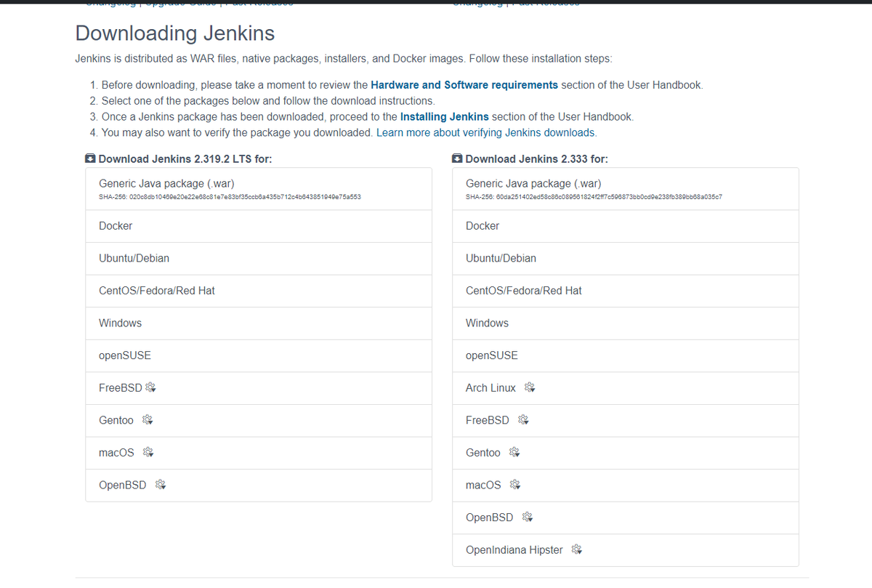Screen dimensions: 872x588
Task: Open Learn more about verifying Jenkins downloads
Action: [x=486, y=132]
